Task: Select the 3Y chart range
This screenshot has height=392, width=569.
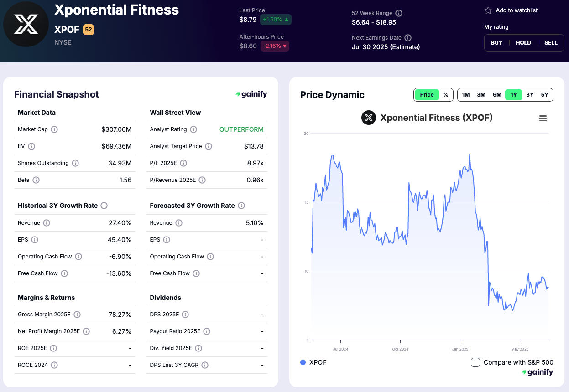Action: pyautogui.click(x=530, y=95)
